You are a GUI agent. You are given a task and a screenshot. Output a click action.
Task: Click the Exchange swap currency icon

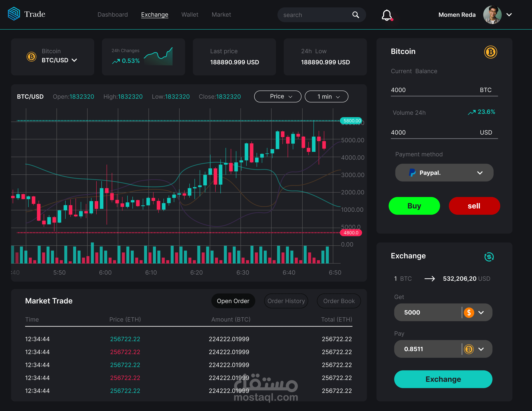pyautogui.click(x=489, y=257)
